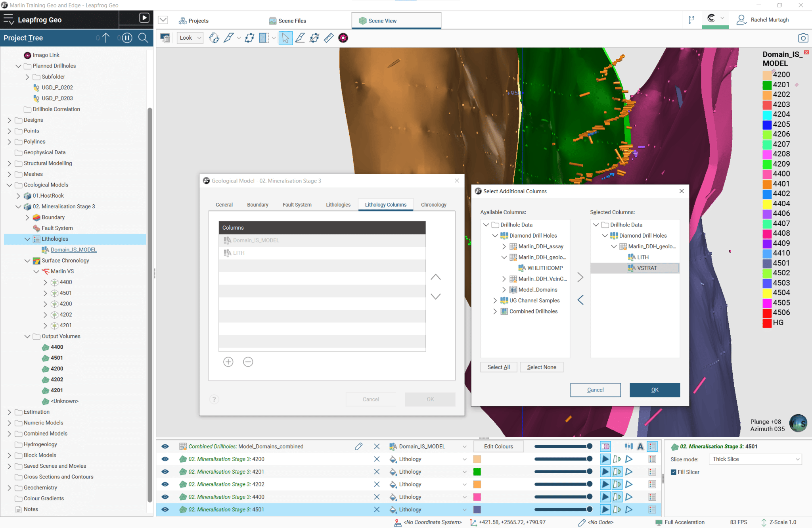Click the branch icon in top bar
The height and width of the screenshot is (528, 812).
pyautogui.click(x=691, y=20)
